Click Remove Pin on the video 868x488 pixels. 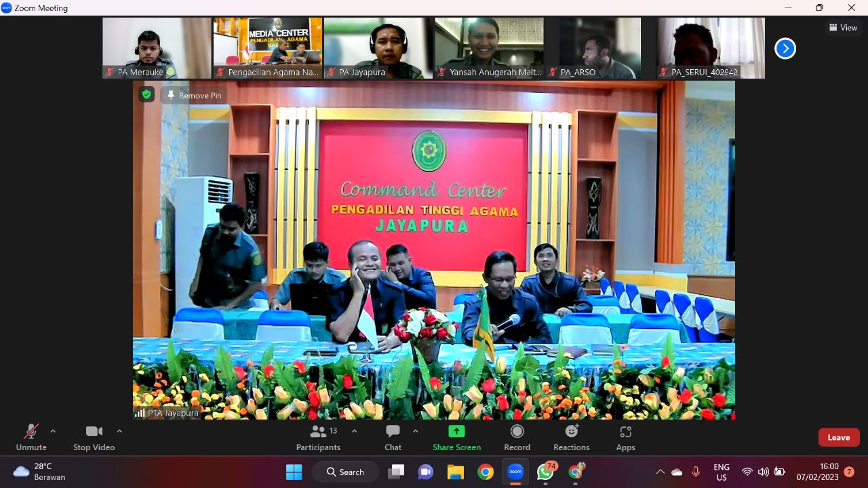tap(194, 96)
